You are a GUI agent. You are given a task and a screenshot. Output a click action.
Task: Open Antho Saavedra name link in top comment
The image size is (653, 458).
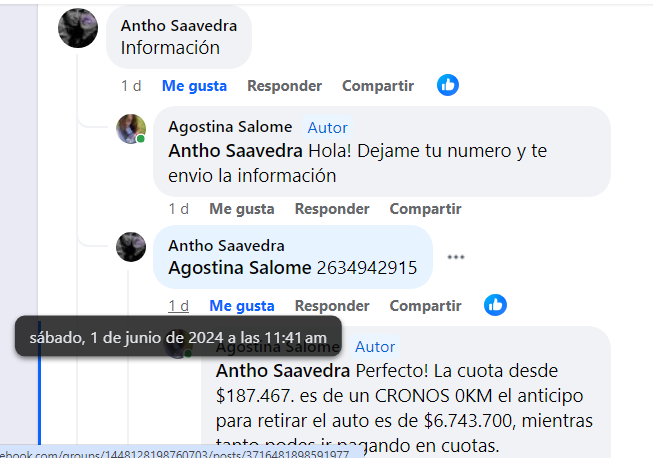(179, 26)
